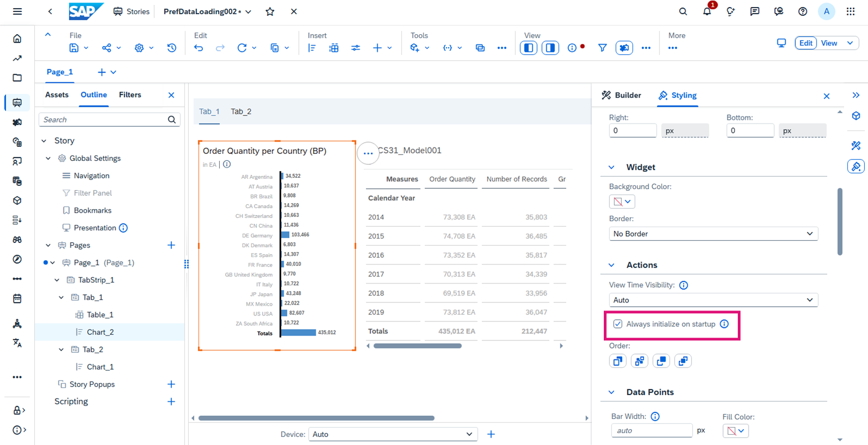Add a new page via Pages plus
The height and width of the screenshot is (445, 868).
[x=171, y=246]
